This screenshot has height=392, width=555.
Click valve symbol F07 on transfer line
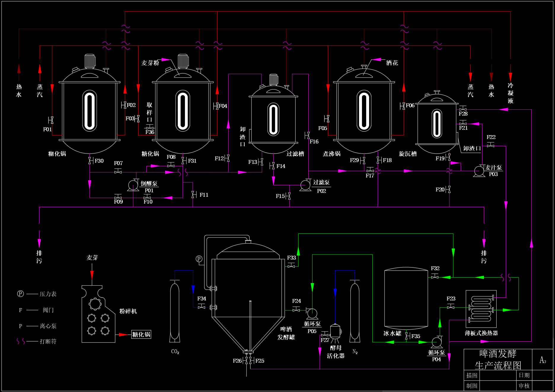click(x=118, y=171)
